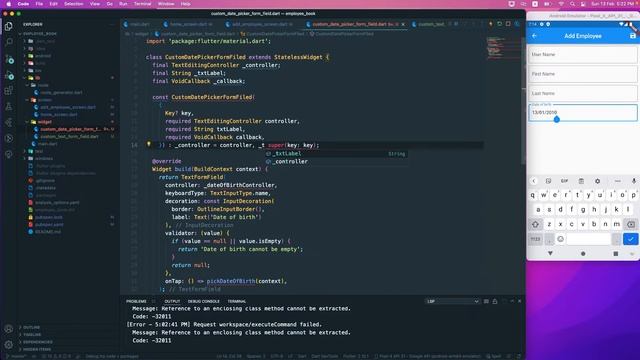
Task: Open the Selection menu
Action: (x=73, y=4)
